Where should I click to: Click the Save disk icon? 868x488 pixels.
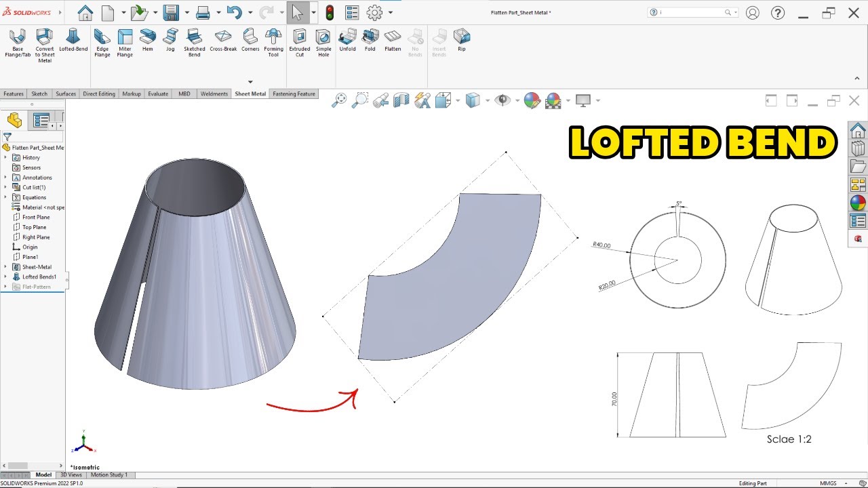pos(170,12)
